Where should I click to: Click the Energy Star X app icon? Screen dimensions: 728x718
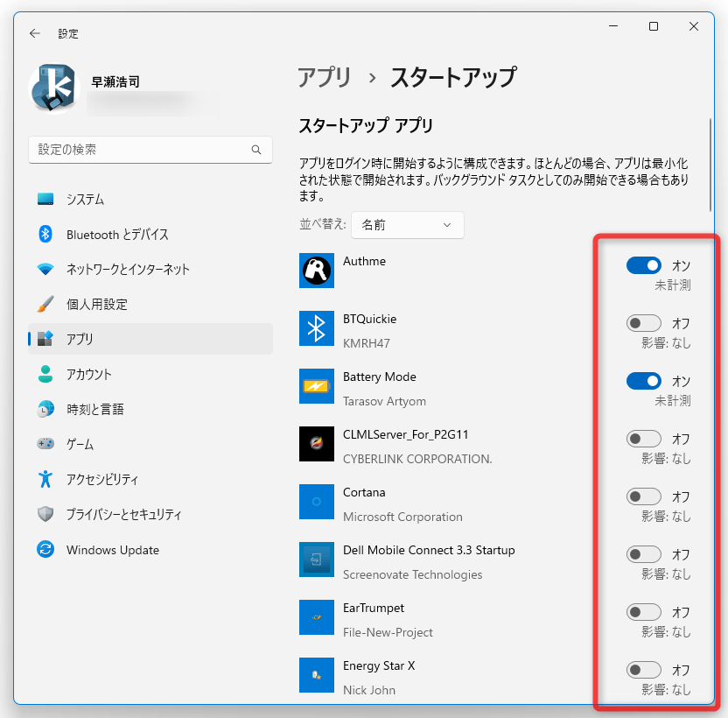pos(317,675)
